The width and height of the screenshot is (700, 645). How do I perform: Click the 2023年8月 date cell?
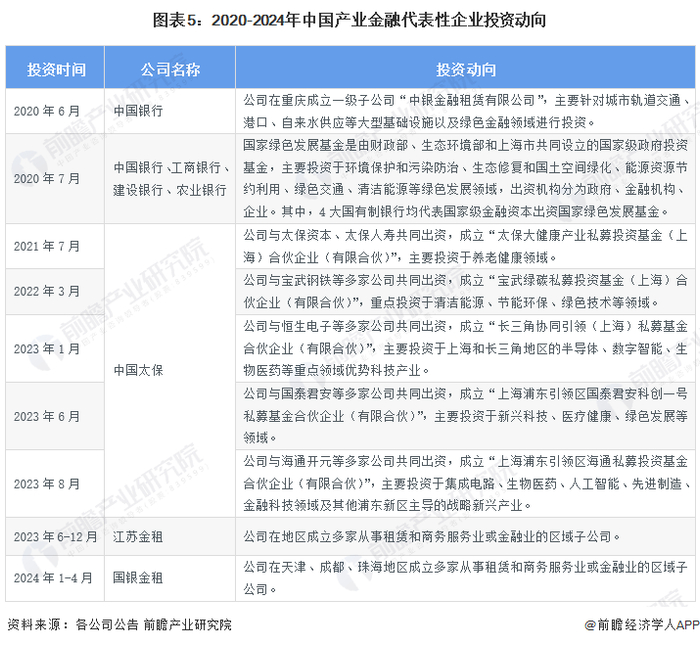(x=55, y=483)
